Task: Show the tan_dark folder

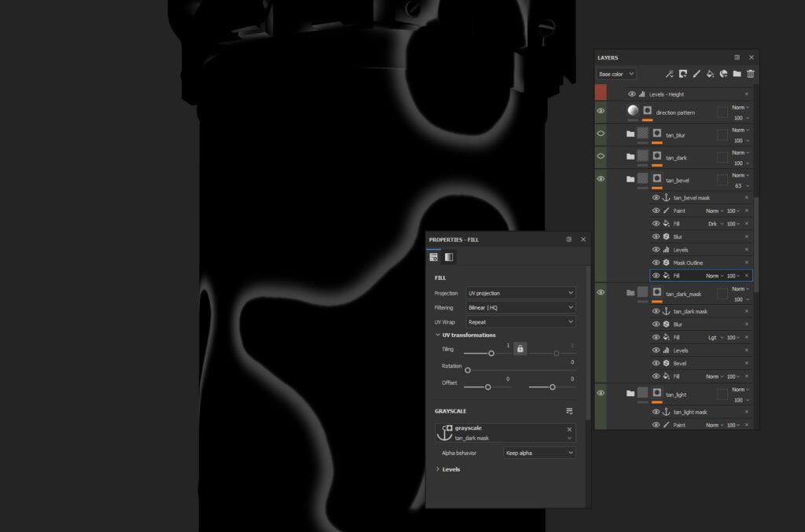Action: (601, 156)
